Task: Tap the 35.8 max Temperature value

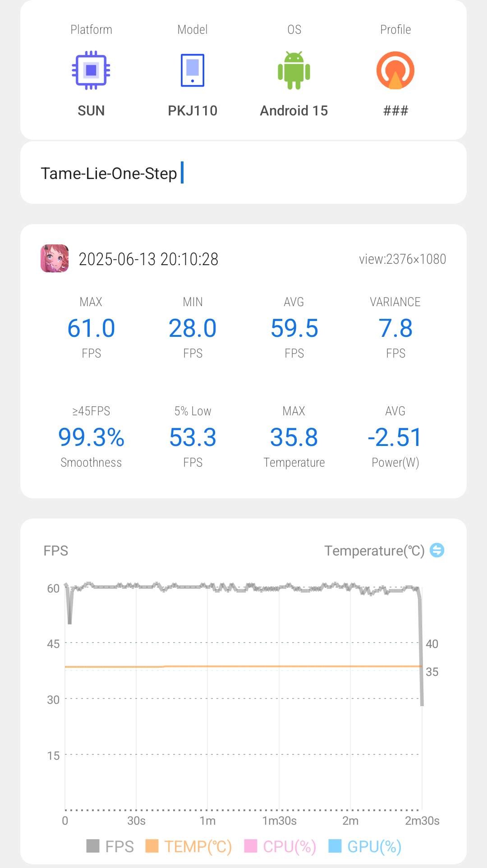Action: 294,437
